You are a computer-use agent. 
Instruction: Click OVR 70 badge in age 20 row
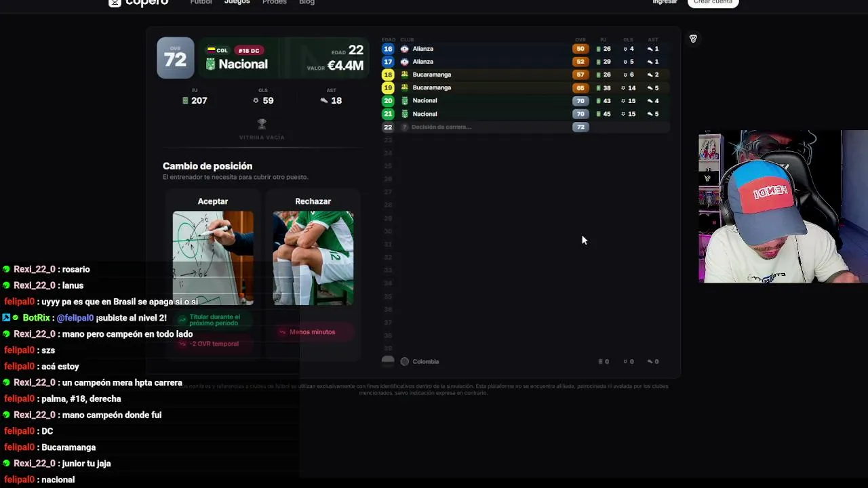[x=580, y=101]
